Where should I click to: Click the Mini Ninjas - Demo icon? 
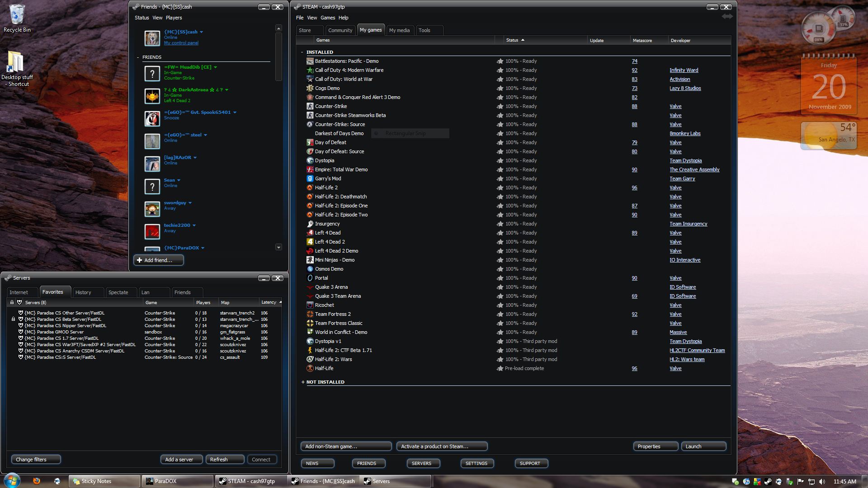click(310, 260)
